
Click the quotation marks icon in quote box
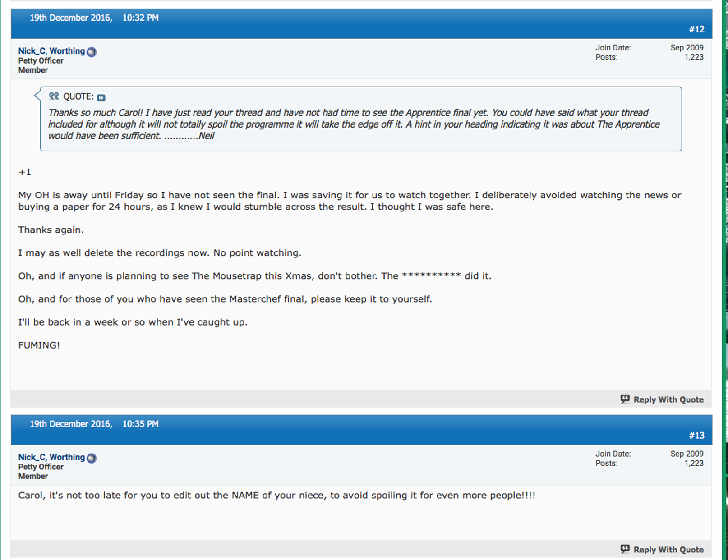click(x=54, y=96)
